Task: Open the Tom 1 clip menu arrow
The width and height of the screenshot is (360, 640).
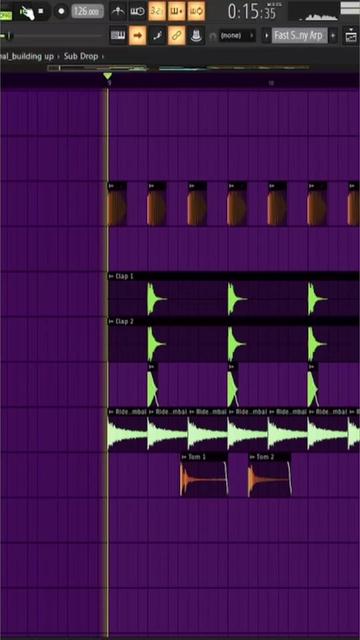Action: [184, 457]
